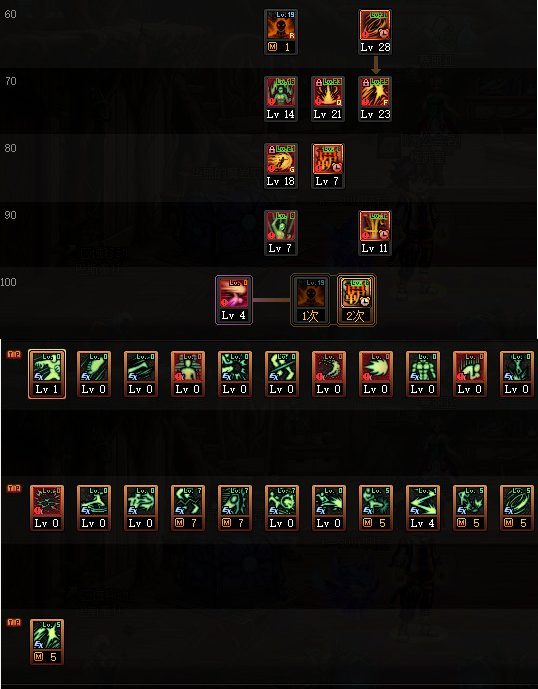Select the Lv 28 skill in the 60 row
The width and height of the screenshot is (538, 689).
click(x=375, y=32)
